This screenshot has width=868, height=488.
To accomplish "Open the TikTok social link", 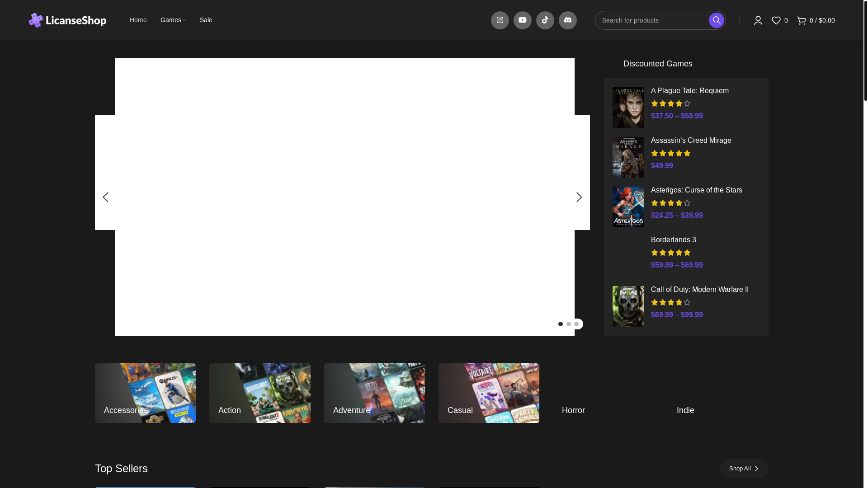I will pyautogui.click(x=545, y=20).
